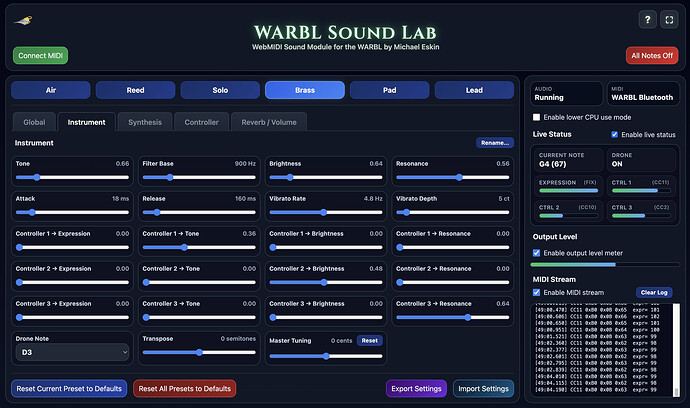Viewport: 690px width, 408px height.
Task: Select the Brass preset
Action: (x=305, y=90)
